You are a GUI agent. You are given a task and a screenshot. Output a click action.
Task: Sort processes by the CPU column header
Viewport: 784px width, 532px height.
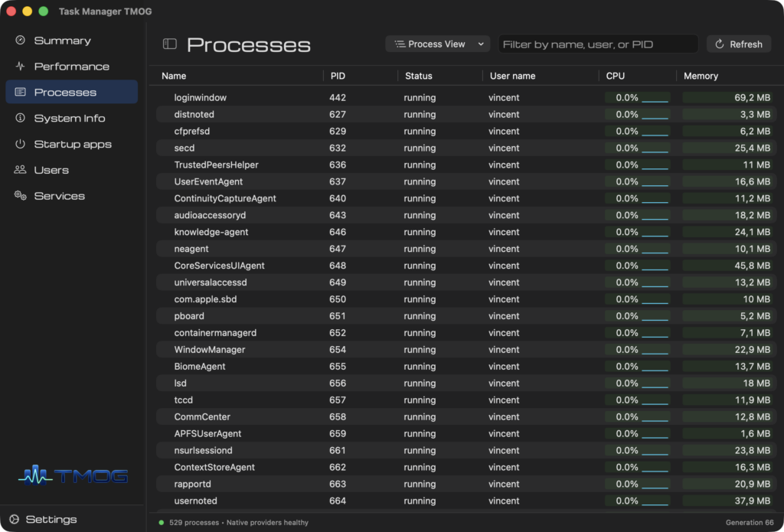(x=615, y=76)
